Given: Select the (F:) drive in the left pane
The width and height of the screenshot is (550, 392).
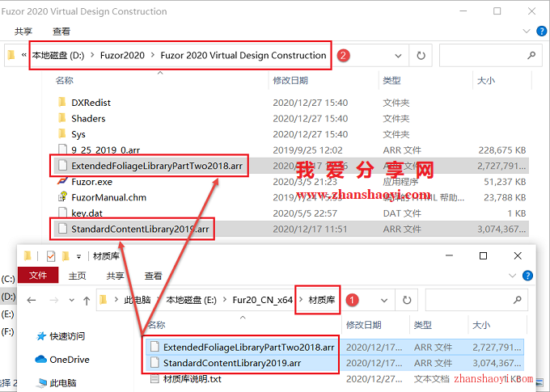Looking at the screenshot, I should pyautogui.click(x=8, y=331).
